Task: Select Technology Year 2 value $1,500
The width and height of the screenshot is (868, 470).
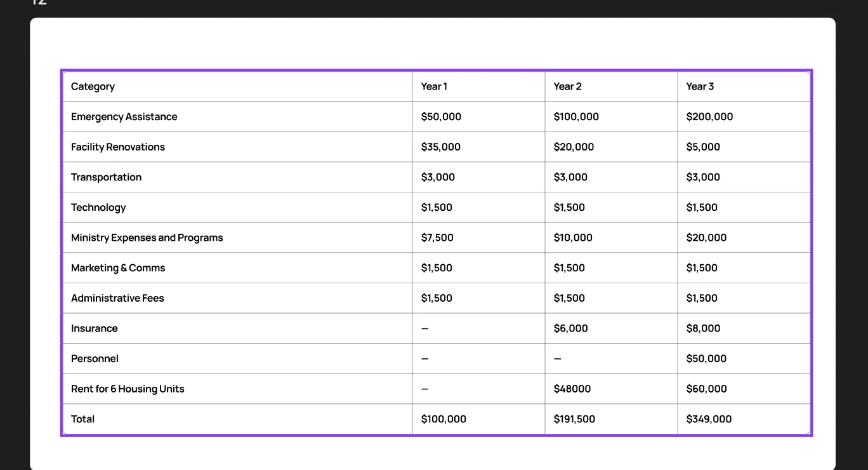Action: pyautogui.click(x=569, y=208)
